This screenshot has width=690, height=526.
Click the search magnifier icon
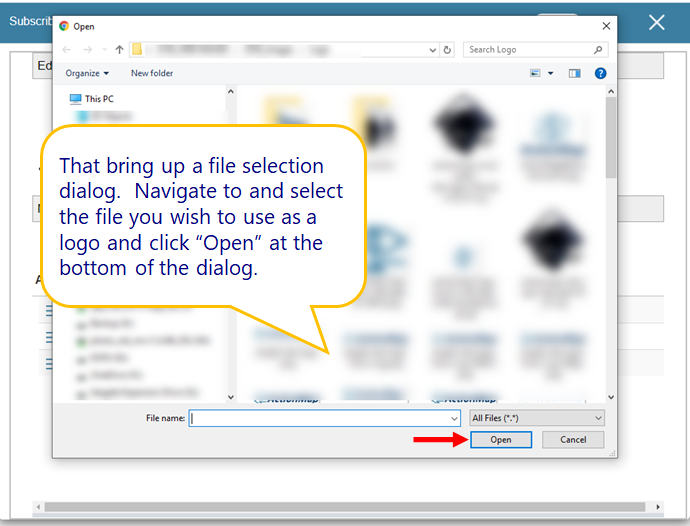(x=598, y=49)
